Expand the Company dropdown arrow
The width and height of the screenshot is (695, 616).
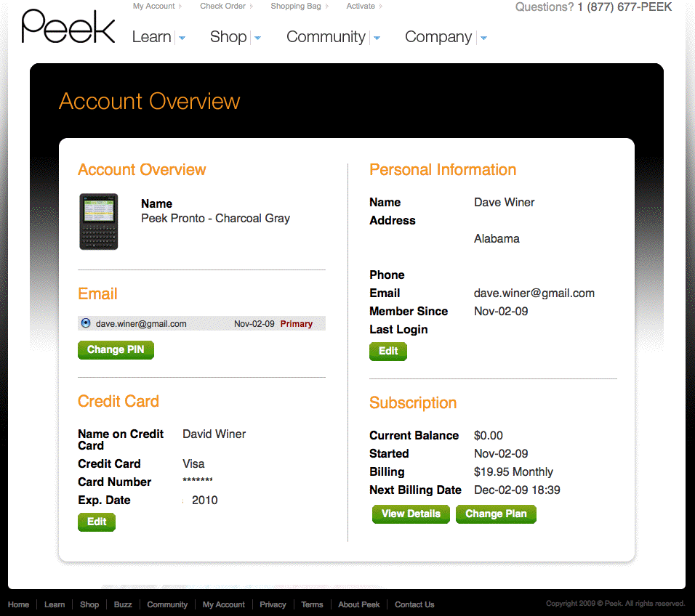pyautogui.click(x=483, y=38)
